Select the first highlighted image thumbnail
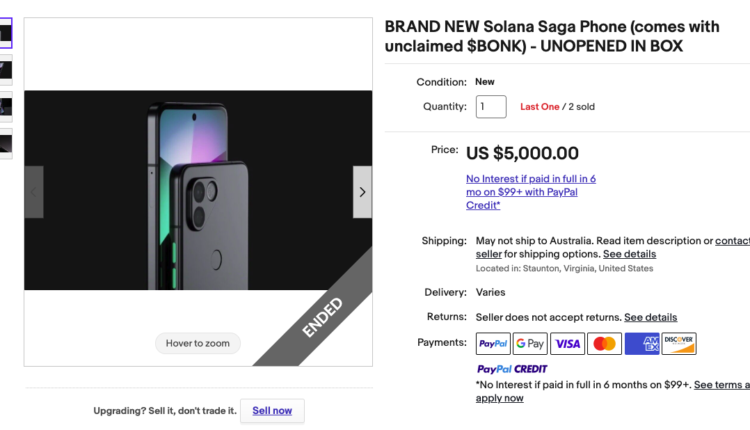 [6, 33]
